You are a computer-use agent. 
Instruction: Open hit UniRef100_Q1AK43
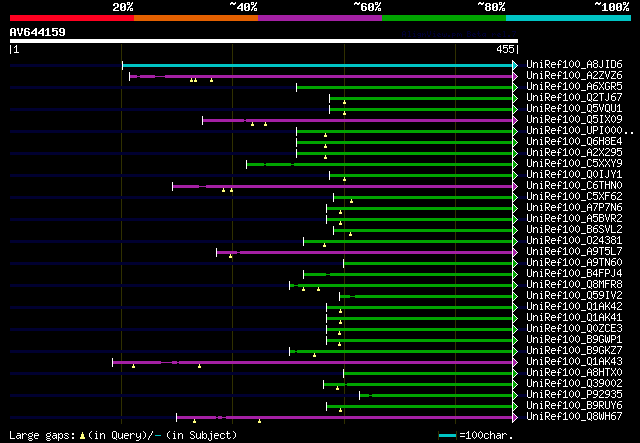574,362
